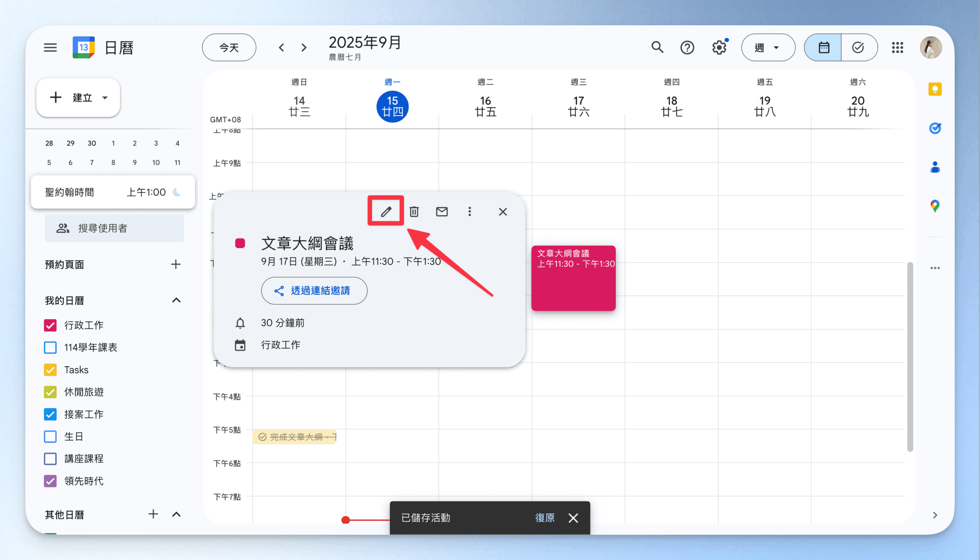The height and width of the screenshot is (560, 980).
Task: Click the 透過連結邀請 button
Action: point(314,291)
